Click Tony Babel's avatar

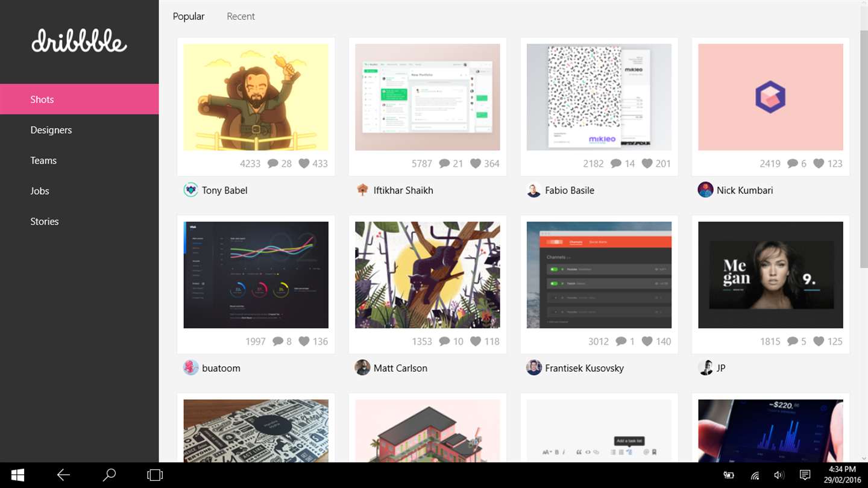pos(190,190)
